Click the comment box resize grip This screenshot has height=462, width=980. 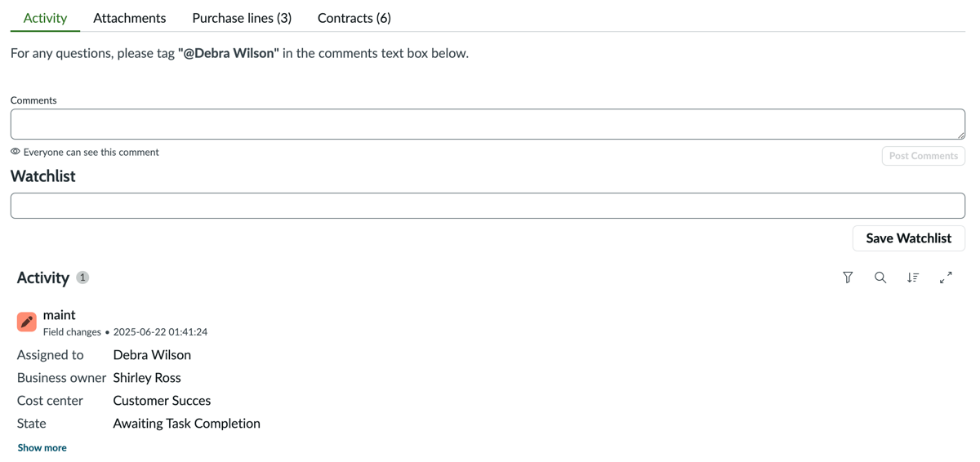coord(960,135)
